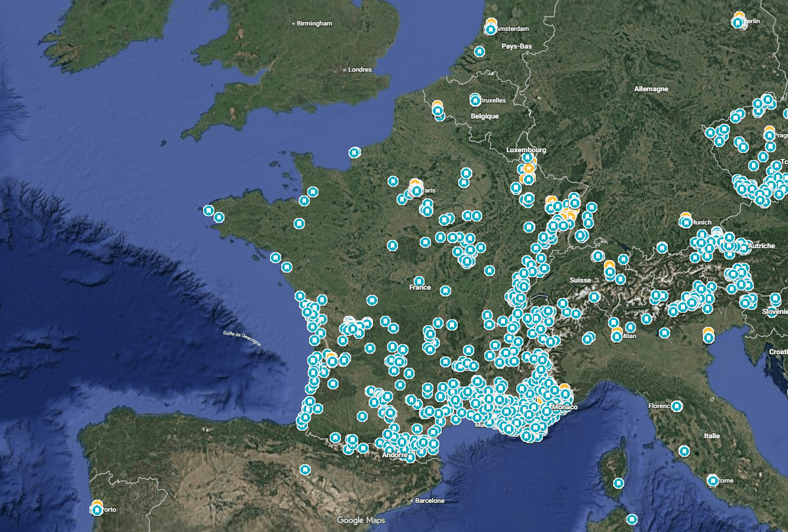
Task: Open the bookmark marker at Rome
Action: click(x=713, y=481)
